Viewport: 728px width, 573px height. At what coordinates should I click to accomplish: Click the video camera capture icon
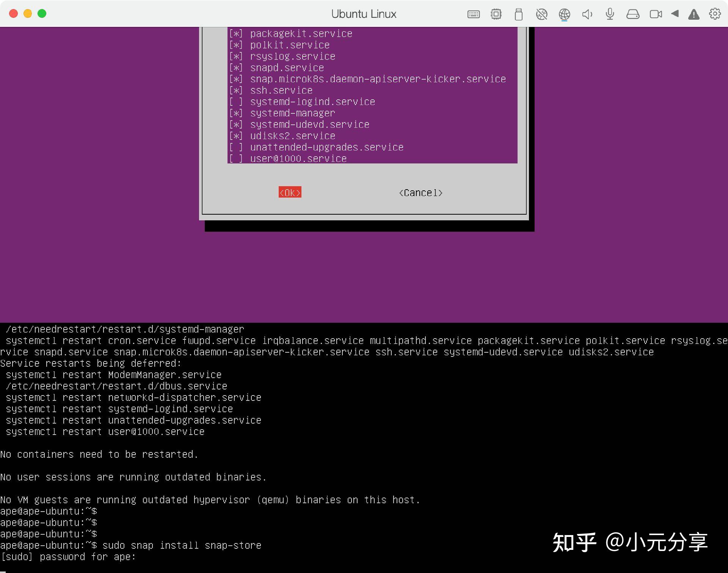click(x=656, y=14)
